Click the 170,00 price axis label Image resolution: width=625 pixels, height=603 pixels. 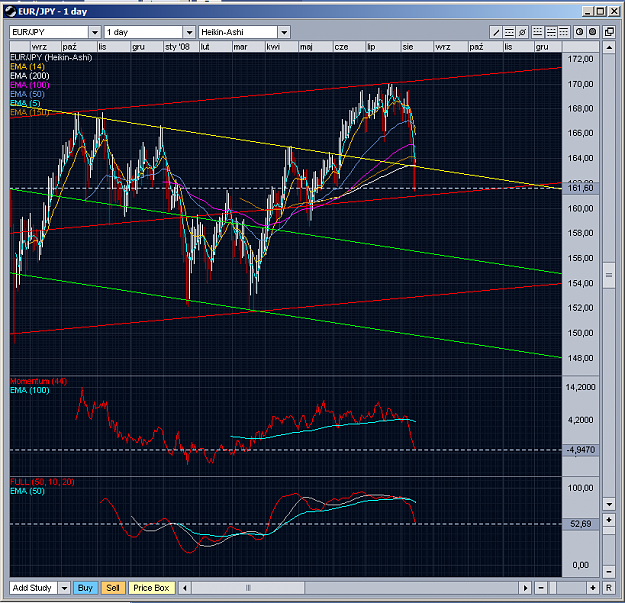580,84
